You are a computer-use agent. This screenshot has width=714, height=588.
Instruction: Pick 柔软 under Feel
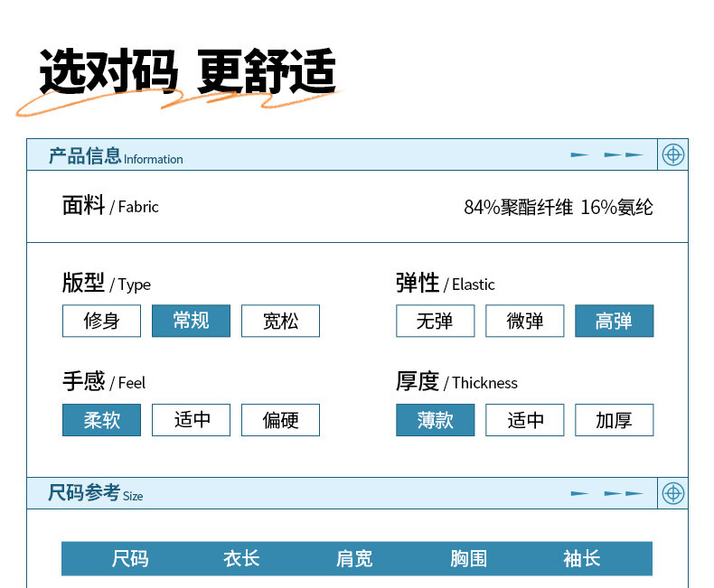[101, 420]
